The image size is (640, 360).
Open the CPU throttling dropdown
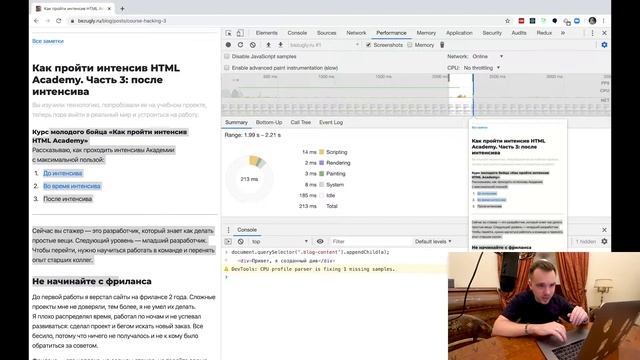click(482, 68)
